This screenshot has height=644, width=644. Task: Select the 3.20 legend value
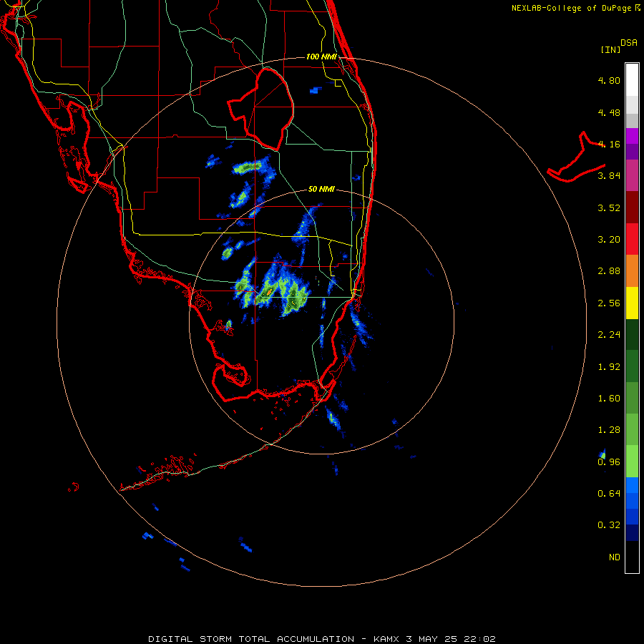pyautogui.click(x=609, y=240)
